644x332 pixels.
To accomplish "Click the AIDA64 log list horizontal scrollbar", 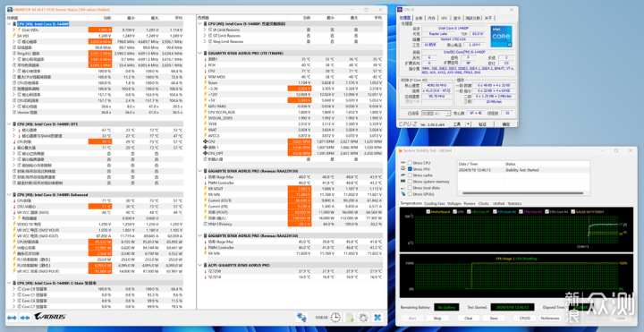I will click(x=523, y=193).
